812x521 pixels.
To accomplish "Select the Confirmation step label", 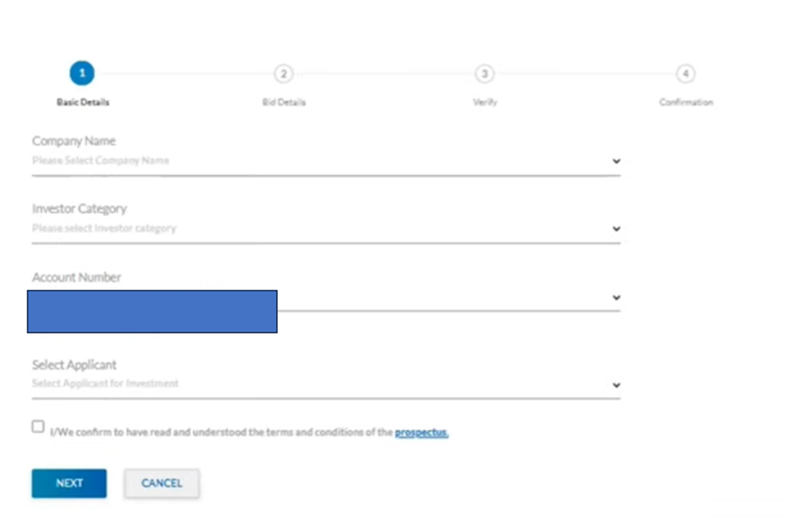I will pyautogui.click(x=686, y=102).
